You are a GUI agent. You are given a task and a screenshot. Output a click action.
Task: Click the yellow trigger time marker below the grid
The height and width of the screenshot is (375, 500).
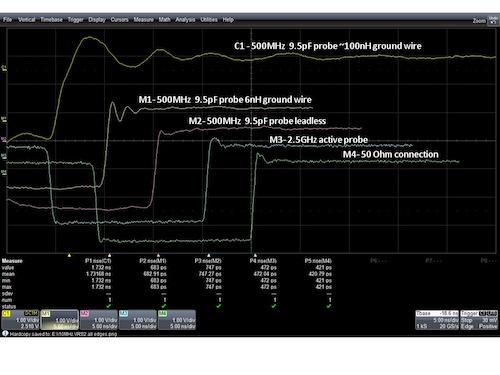point(69,255)
